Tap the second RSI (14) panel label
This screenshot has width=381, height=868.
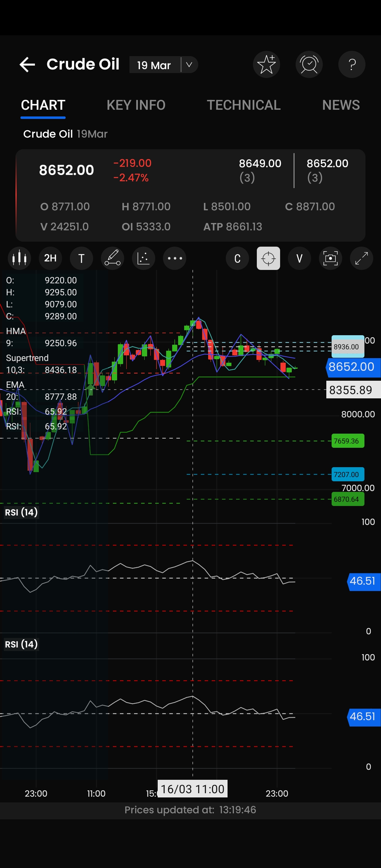[x=21, y=644]
